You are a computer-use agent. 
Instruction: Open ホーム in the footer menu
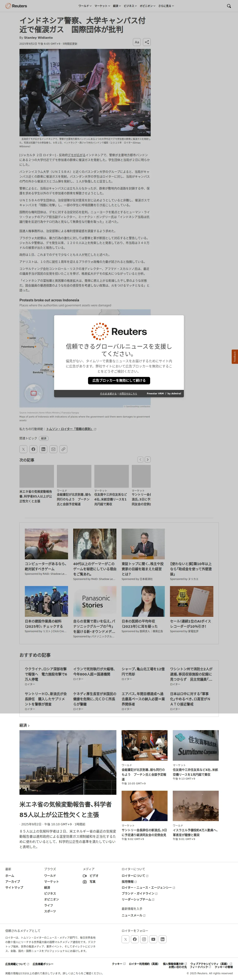[x=9, y=876]
